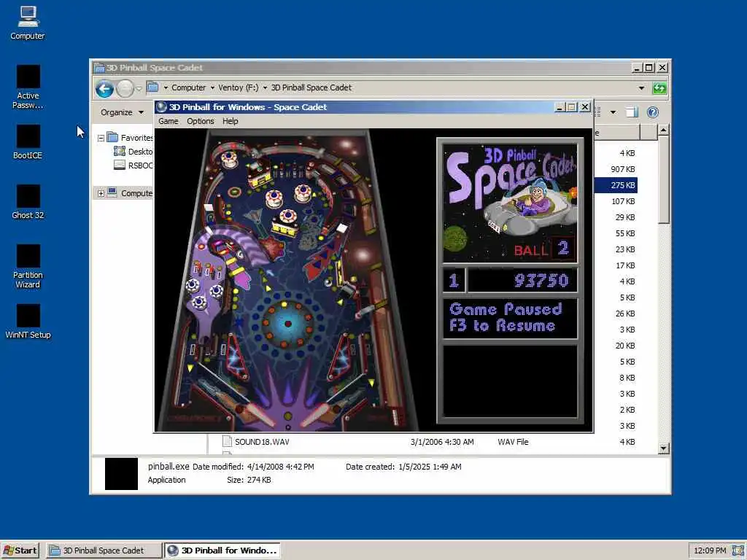Open the Help menu in Pinball
The image size is (747, 560).
(230, 121)
